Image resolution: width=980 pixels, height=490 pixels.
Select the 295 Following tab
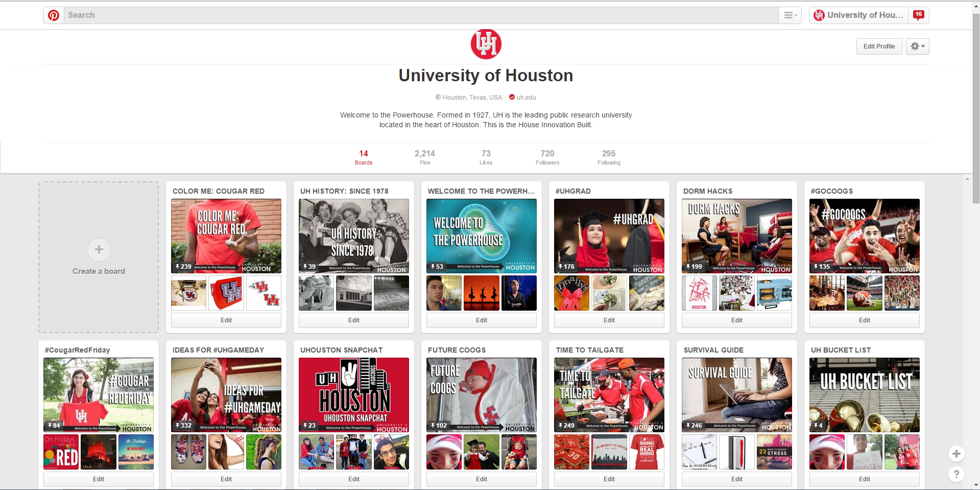(609, 157)
